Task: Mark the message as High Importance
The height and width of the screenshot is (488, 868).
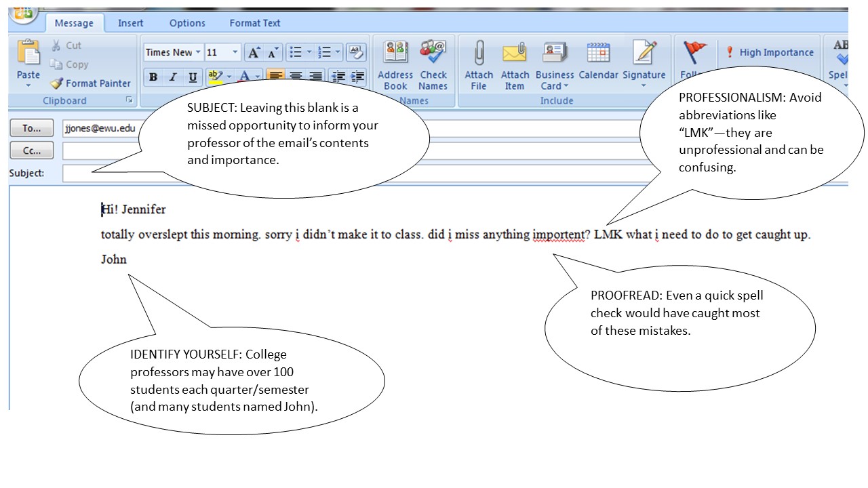Action: point(770,52)
